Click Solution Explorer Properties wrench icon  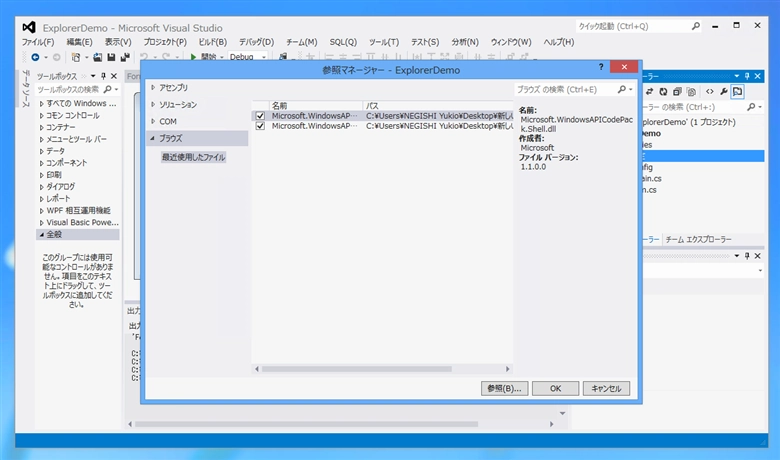pos(723,92)
